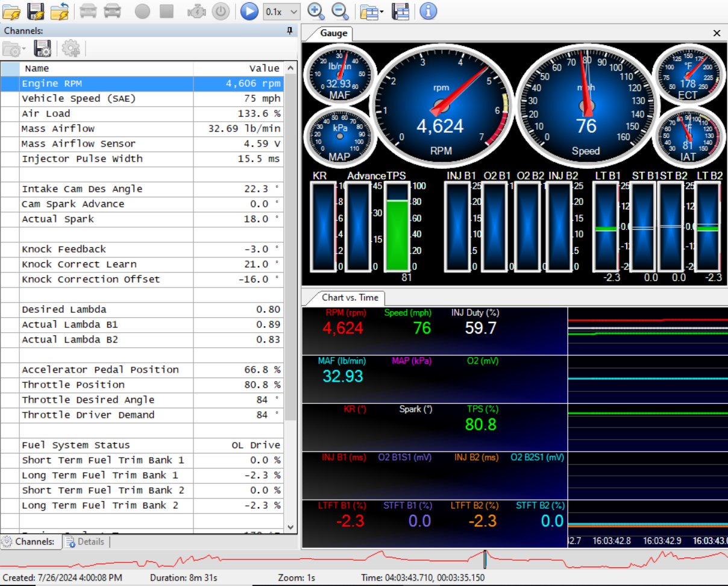Viewport: 728px width, 586px height.
Task: Start log playback with blue play button
Action: coord(248,11)
